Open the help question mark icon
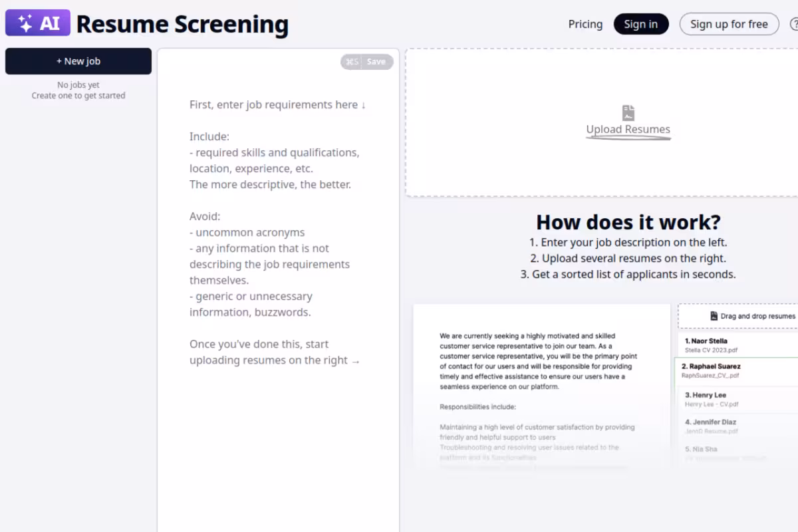Viewport: 798px width, 532px height. 794,24
